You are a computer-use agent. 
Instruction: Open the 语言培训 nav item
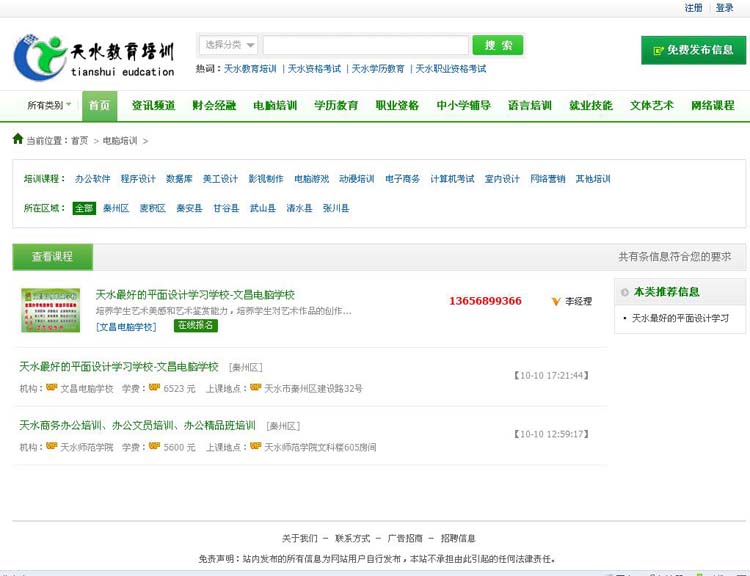(x=529, y=106)
